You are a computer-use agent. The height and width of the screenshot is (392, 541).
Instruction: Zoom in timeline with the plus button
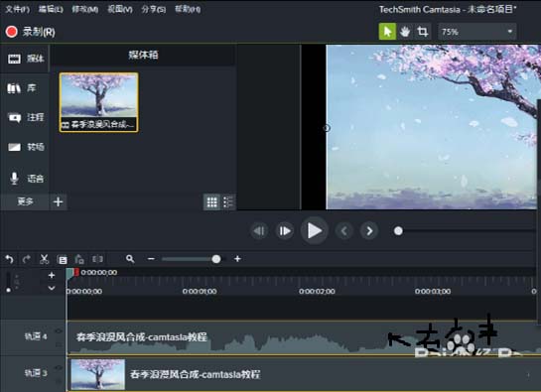click(x=237, y=259)
